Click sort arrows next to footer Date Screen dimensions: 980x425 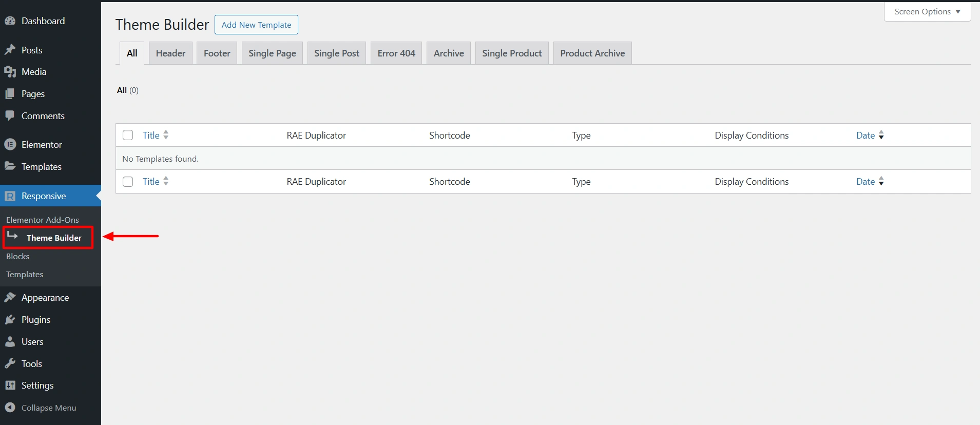coord(881,181)
